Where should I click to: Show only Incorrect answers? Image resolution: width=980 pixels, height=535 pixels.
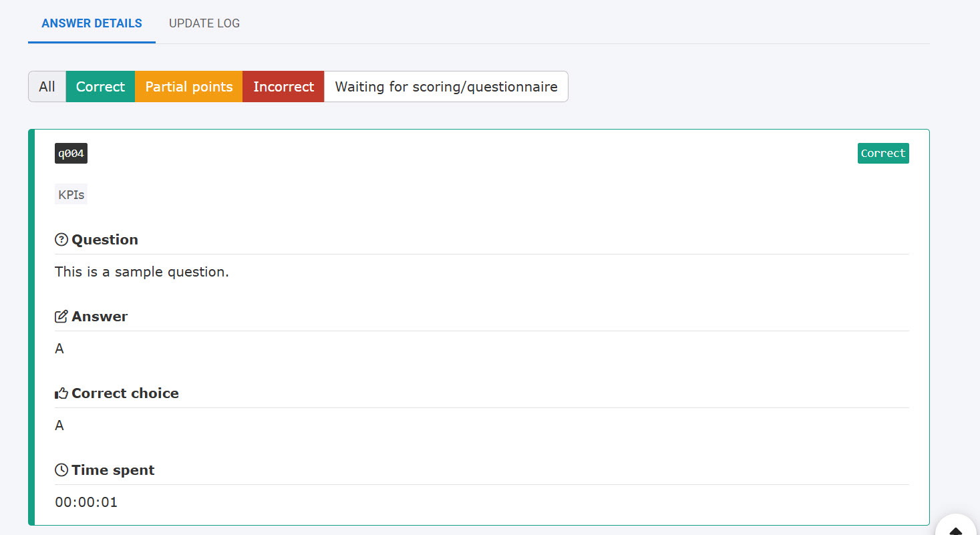click(x=283, y=87)
